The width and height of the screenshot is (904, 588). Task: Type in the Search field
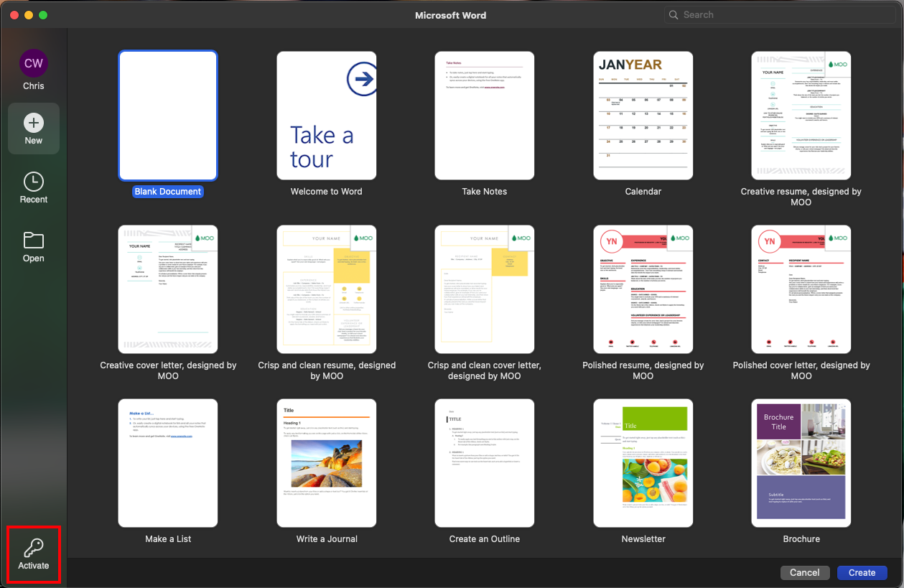[783, 15]
